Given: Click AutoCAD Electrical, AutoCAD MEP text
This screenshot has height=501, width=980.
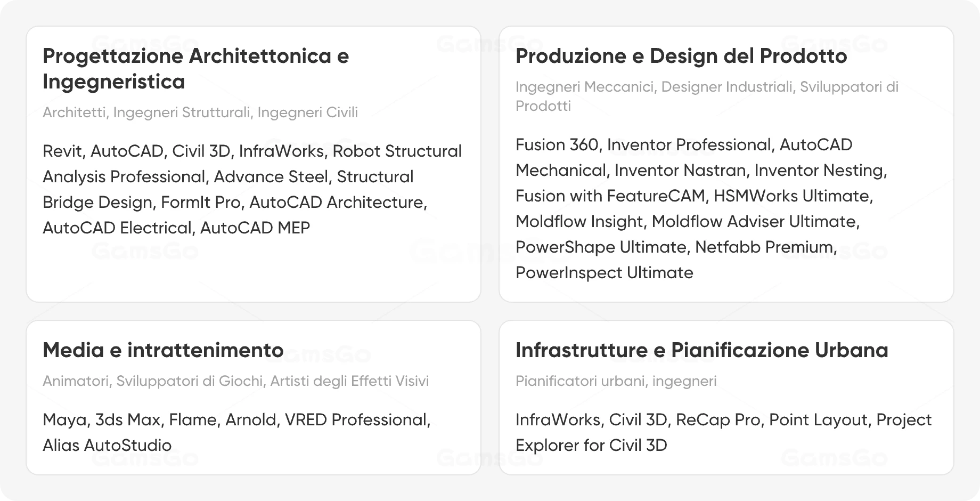Looking at the screenshot, I should click(x=176, y=228).
